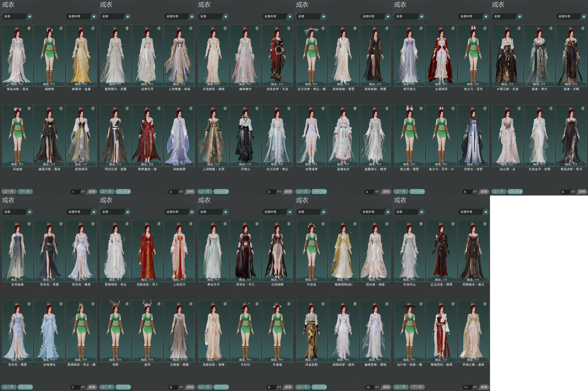Click the page number field showing 7
This screenshot has width=588, height=391.
coord(75,387)
